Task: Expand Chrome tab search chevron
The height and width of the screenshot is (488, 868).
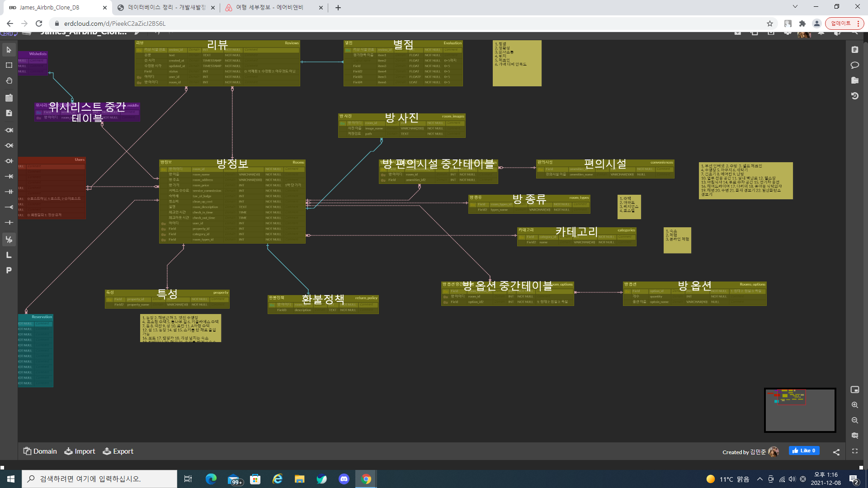Action: [795, 7]
